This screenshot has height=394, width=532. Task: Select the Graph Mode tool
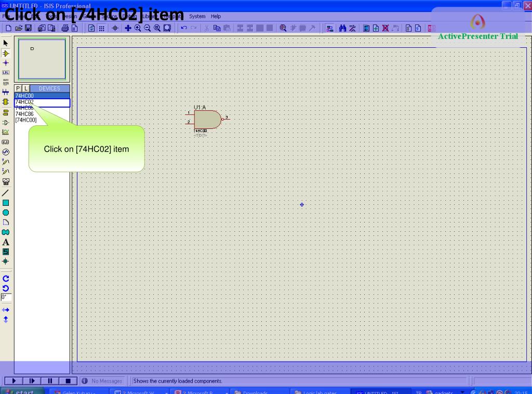coord(5,133)
